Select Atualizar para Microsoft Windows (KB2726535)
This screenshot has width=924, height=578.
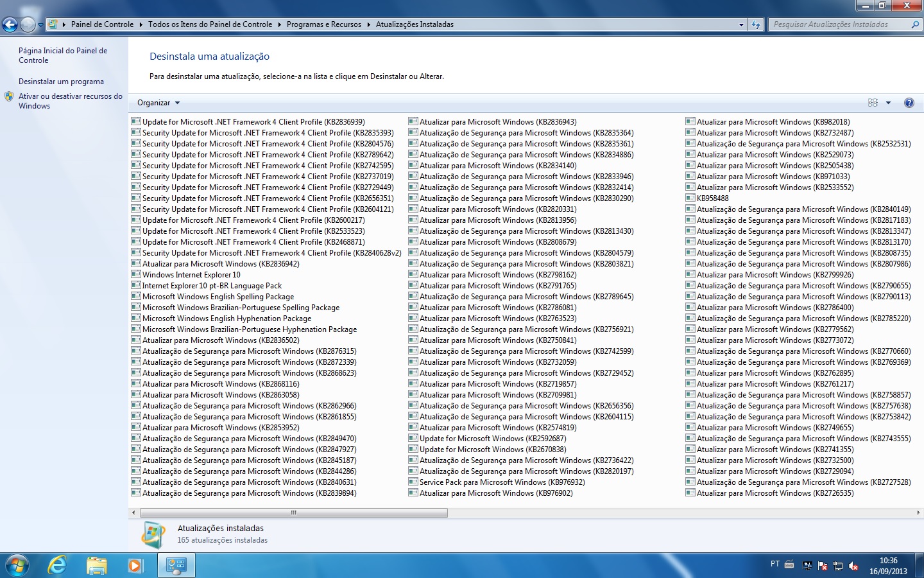point(770,493)
